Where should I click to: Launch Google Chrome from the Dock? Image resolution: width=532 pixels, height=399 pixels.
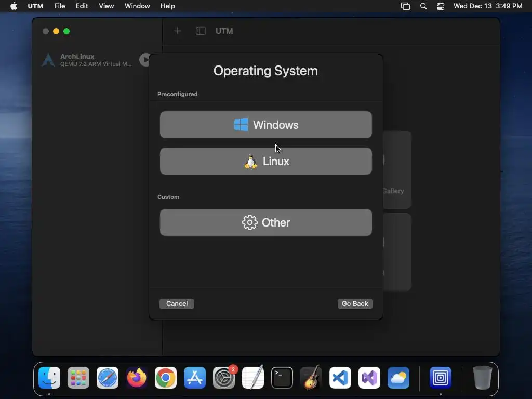tap(166, 378)
